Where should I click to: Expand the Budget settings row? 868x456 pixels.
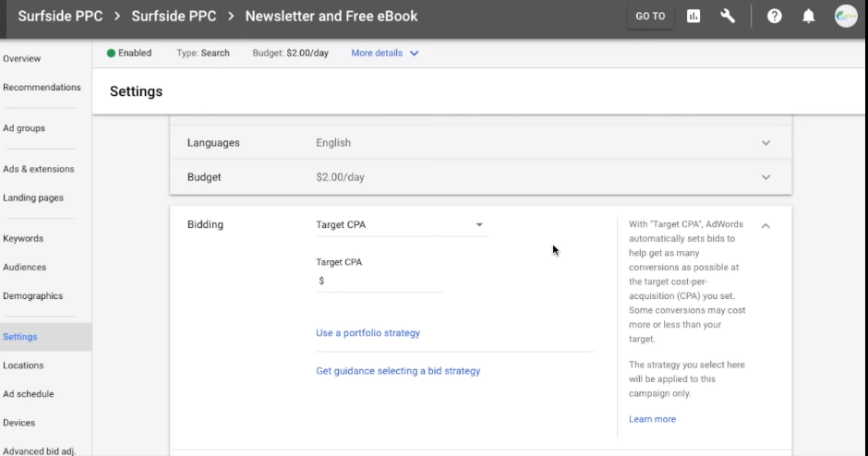(766, 177)
